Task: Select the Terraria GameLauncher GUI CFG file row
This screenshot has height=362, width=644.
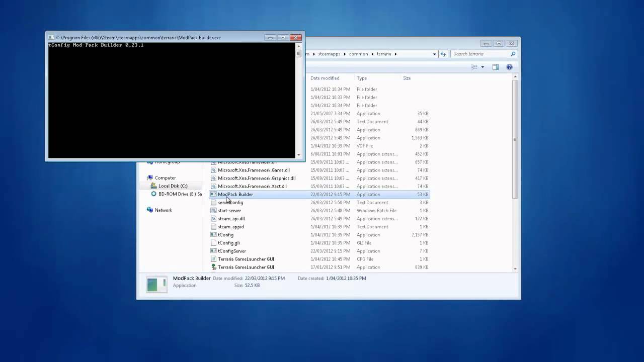Action: click(x=319, y=259)
